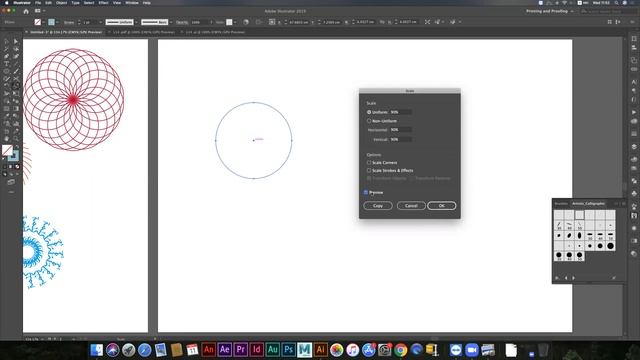640x360 pixels.
Task: Click the Opacity label link
Action: click(182, 22)
